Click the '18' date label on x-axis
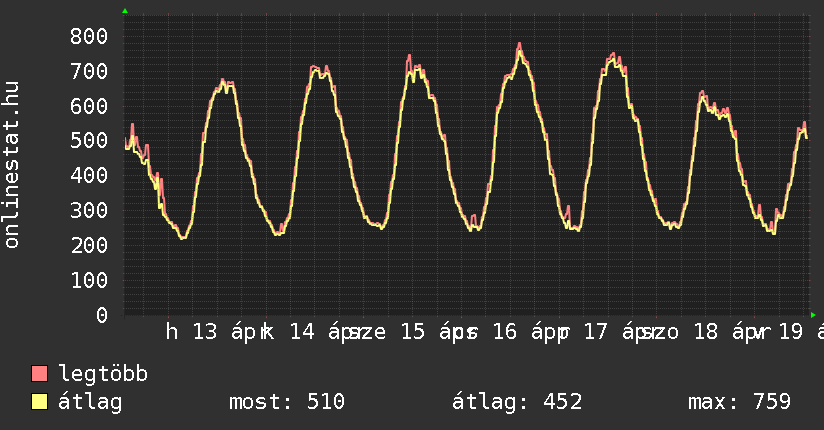The width and height of the screenshot is (824, 430). tap(706, 333)
